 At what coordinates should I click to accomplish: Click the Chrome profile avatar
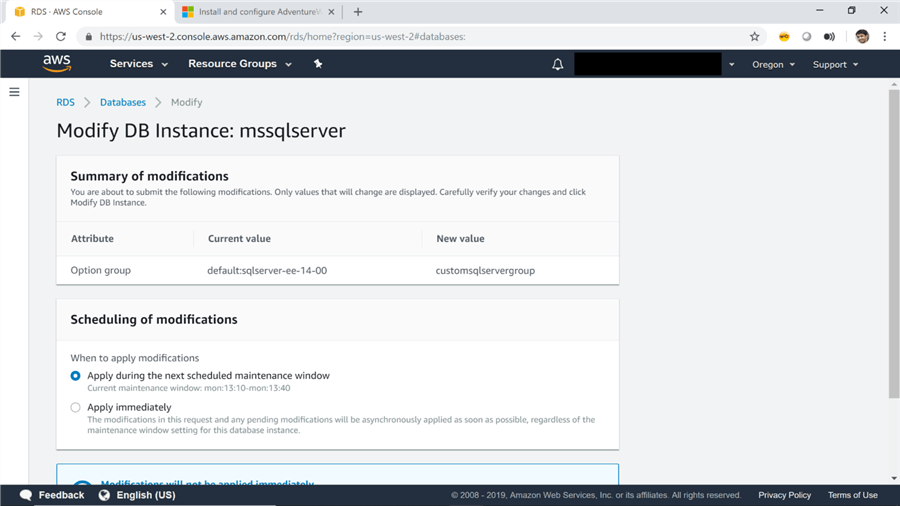(x=862, y=37)
